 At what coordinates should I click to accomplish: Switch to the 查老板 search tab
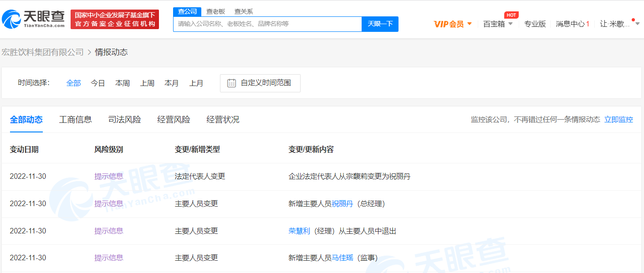pyautogui.click(x=215, y=11)
